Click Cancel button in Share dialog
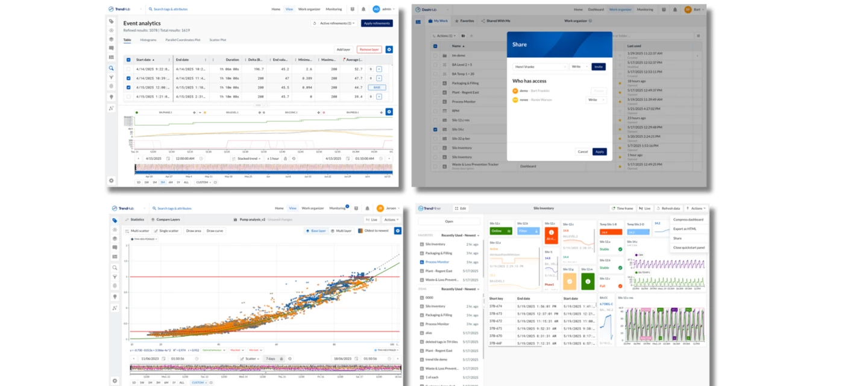 point(582,151)
